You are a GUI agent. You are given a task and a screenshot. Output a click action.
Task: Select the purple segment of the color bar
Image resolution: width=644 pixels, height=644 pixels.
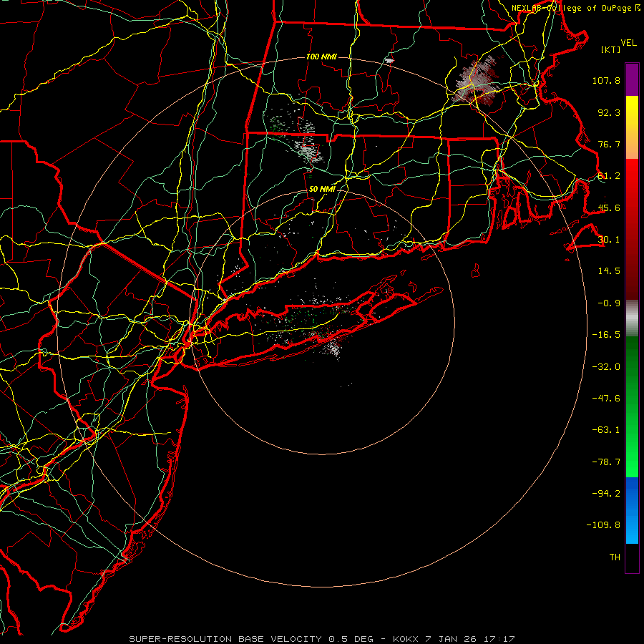pyautogui.click(x=632, y=79)
